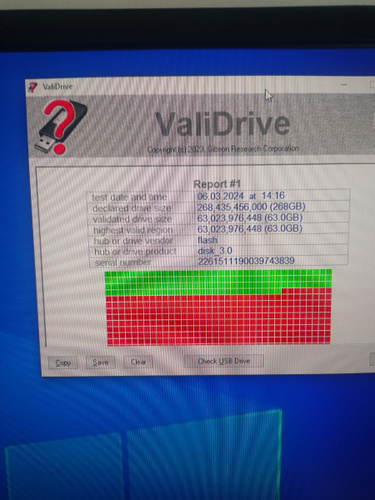Click the Report #1 heading
375x500 pixels.
point(217,184)
